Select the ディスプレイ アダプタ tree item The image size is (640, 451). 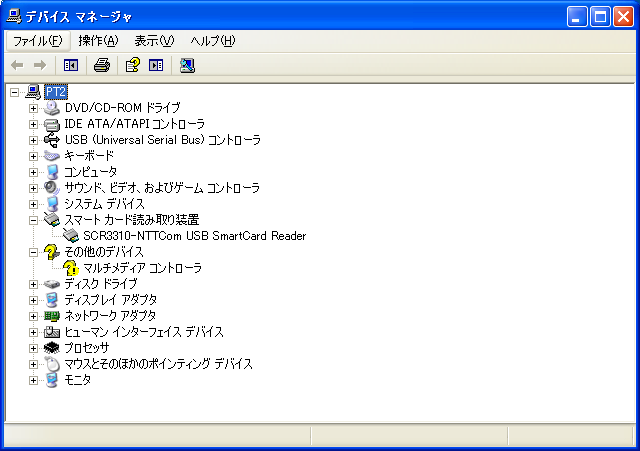(110, 300)
